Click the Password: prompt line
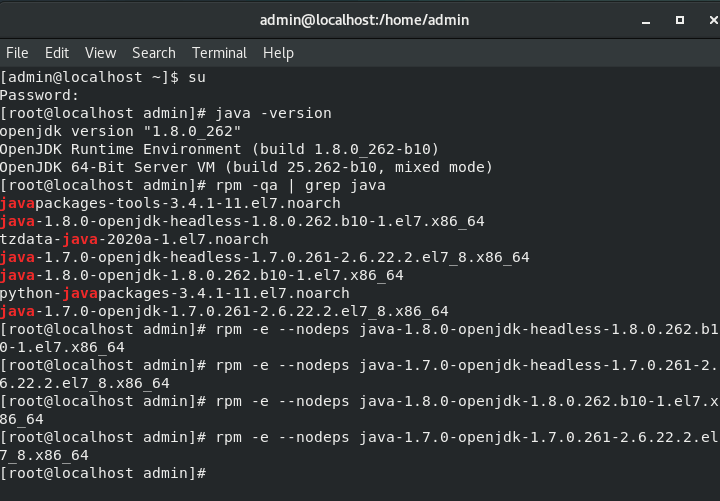This screenshot has height=501, width=720. 40,95
